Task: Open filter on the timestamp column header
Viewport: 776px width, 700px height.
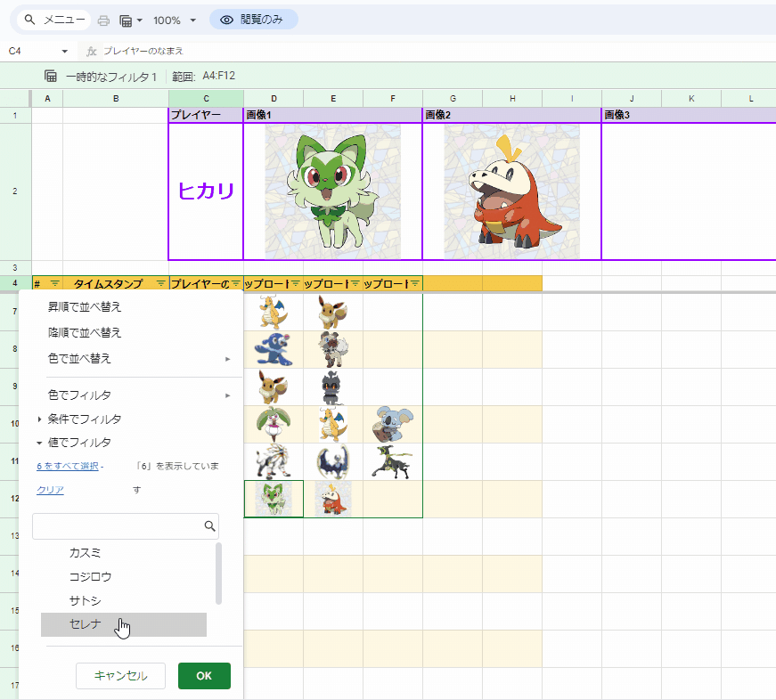Action: coord(161,283)
